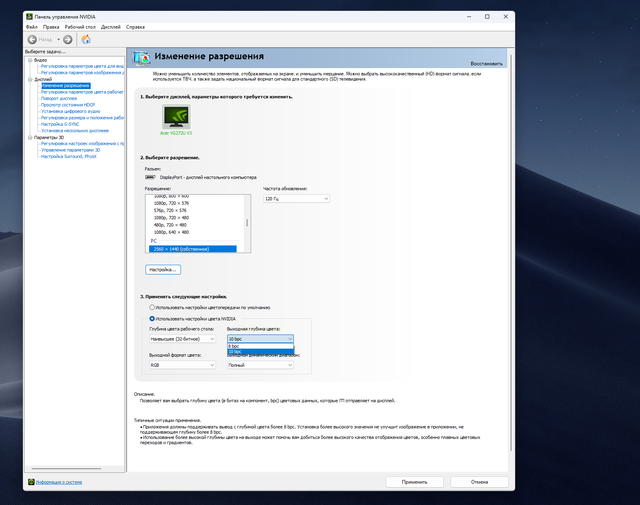Image resolution: width=640 pixels, height=505 pixels.
Task: Open Информация о системе link
Action: coord(59,482)
